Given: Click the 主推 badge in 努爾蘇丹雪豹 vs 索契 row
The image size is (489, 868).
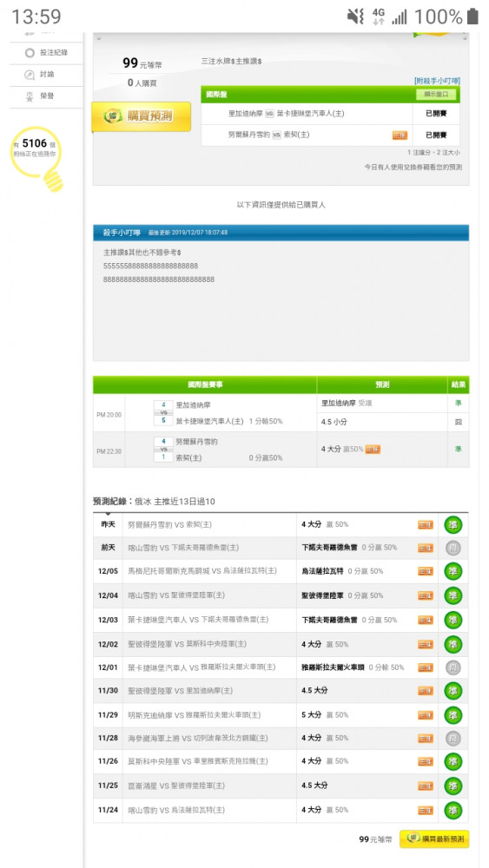Looking at the screenshot, I should tap(400, 135).
